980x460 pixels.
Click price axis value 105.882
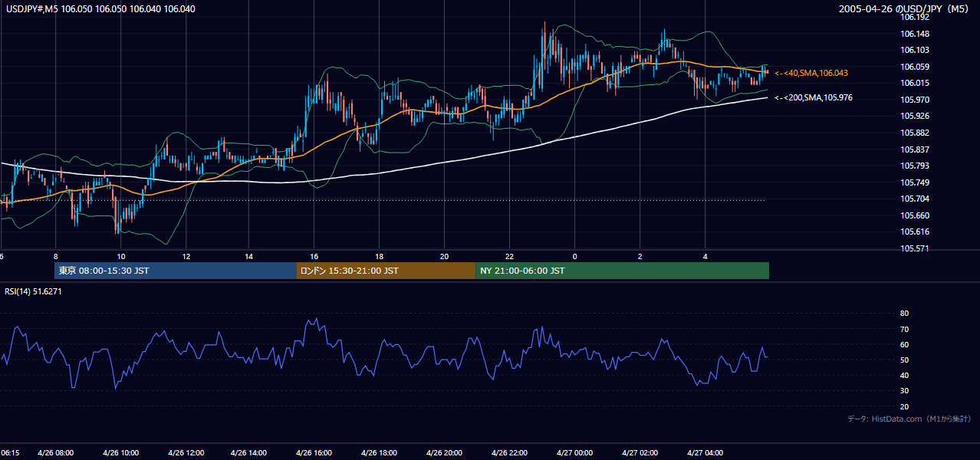tap(914, 133)
